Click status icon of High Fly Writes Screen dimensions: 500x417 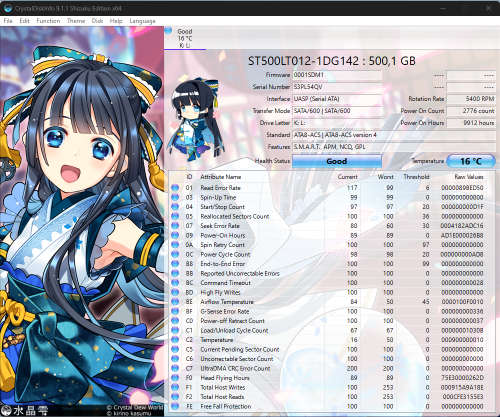click(175, 292)
